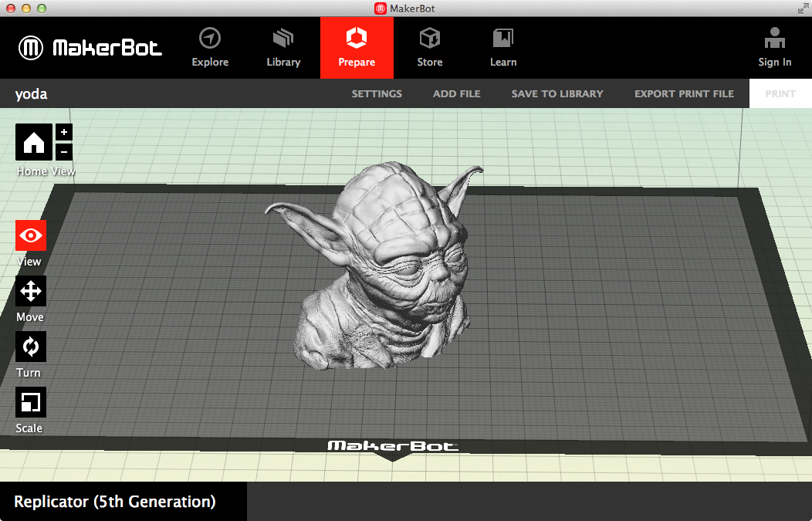Image resolution: width=812 pixels, height=521 pixels.
Task: Click the PRINT button
Action: coord(780,93)
